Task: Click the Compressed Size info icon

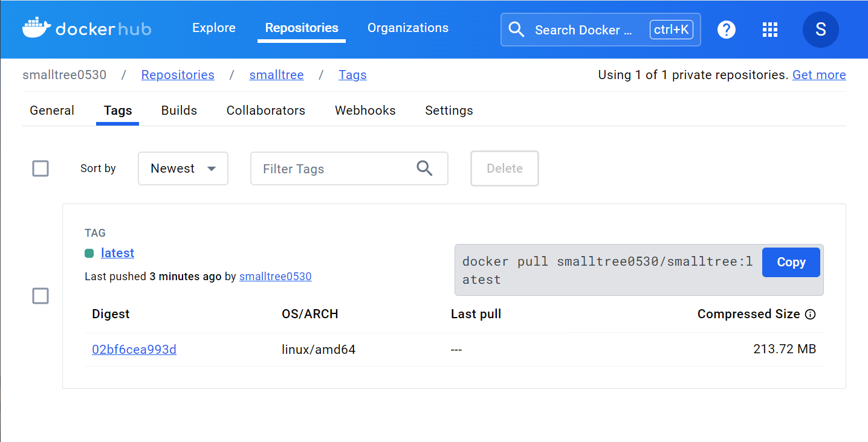Action: (811, 314)
